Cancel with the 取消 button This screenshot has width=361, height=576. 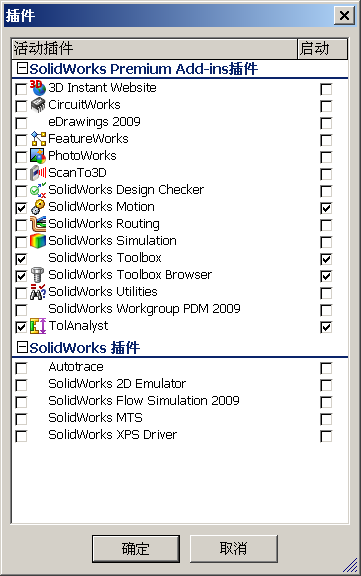[234, 549]
